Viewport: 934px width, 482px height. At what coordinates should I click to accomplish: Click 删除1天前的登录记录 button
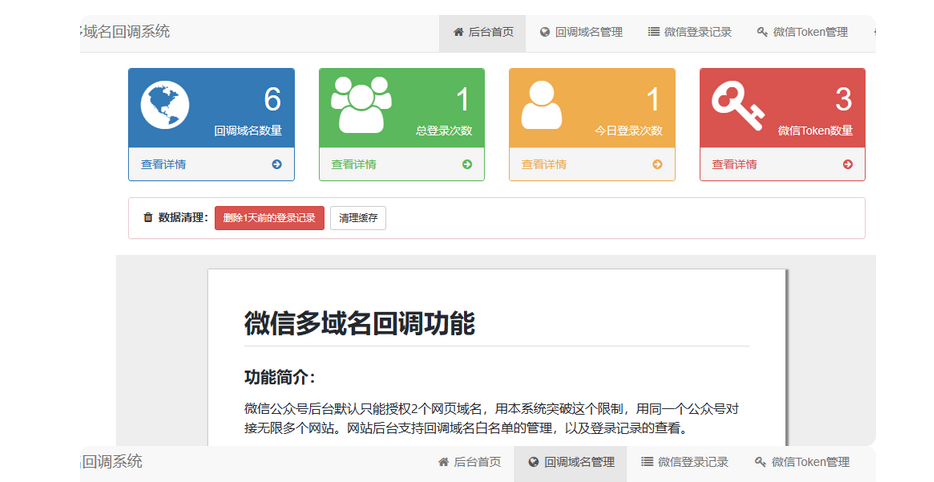tap(269, 218)
